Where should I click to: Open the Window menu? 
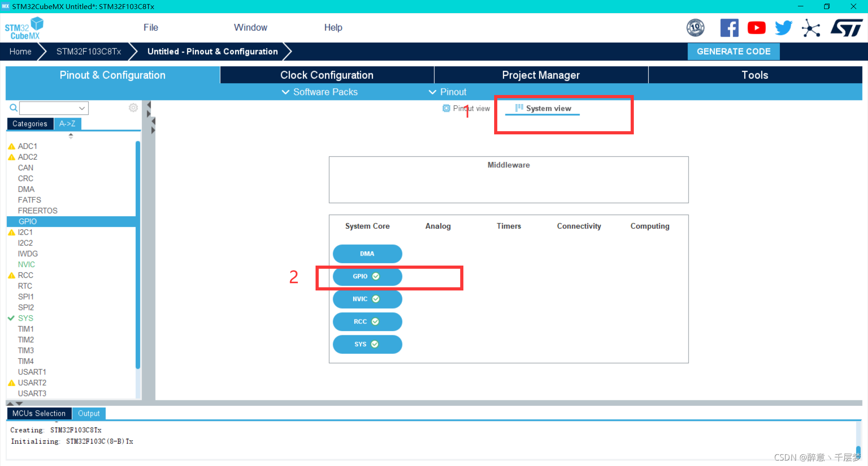pyautogui.click(x=250, y=28)
